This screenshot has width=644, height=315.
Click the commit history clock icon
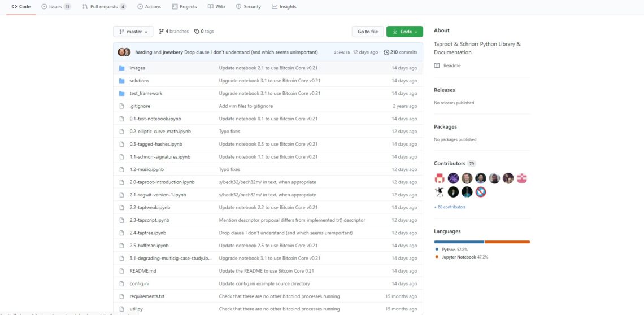386,53
